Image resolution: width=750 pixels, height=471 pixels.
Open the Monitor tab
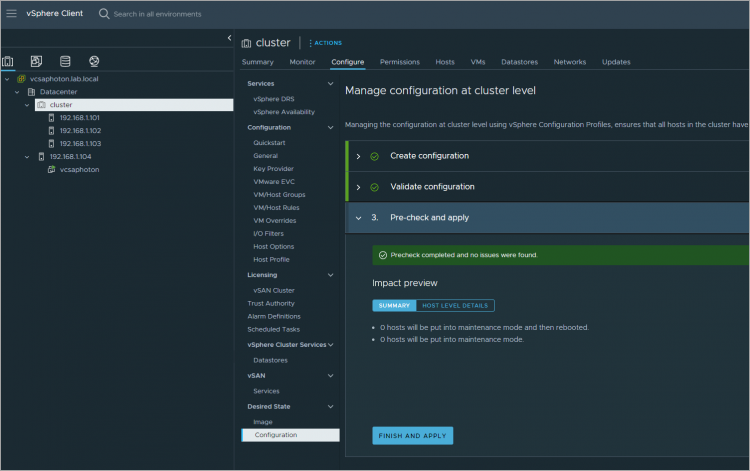pyautogui.click(x=302, y=62)
